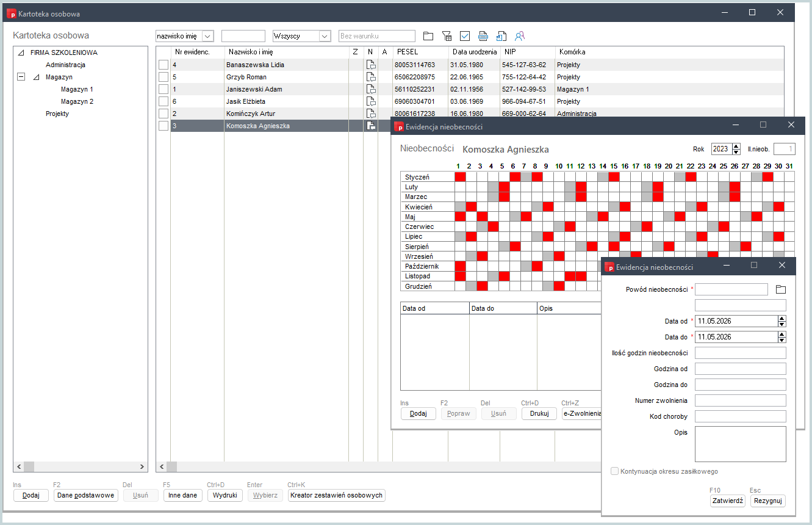Click the printer icon in the toolbar
This screenshot has height=525, width=812.
[483, 36]
